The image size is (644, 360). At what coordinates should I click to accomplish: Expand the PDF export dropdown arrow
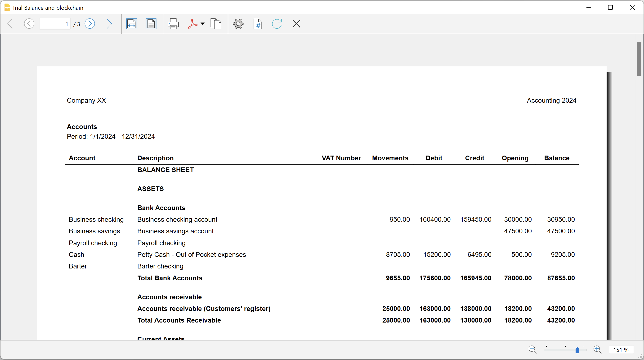pos(202,24)
